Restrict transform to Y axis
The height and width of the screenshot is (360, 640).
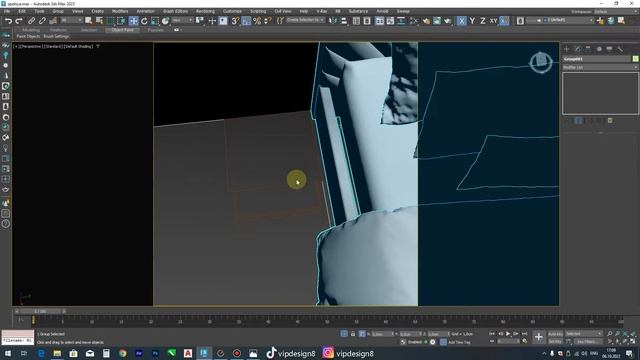(x=472, y=20)
